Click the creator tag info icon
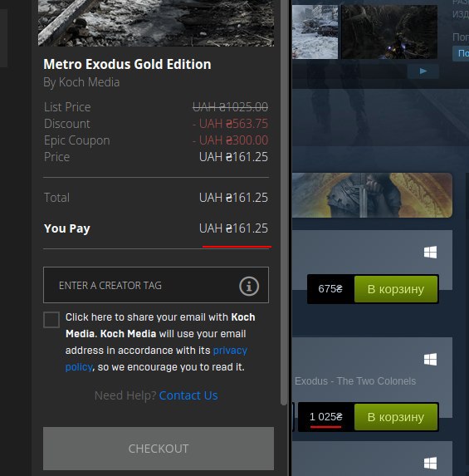The image size is (469, 476). 249,286
